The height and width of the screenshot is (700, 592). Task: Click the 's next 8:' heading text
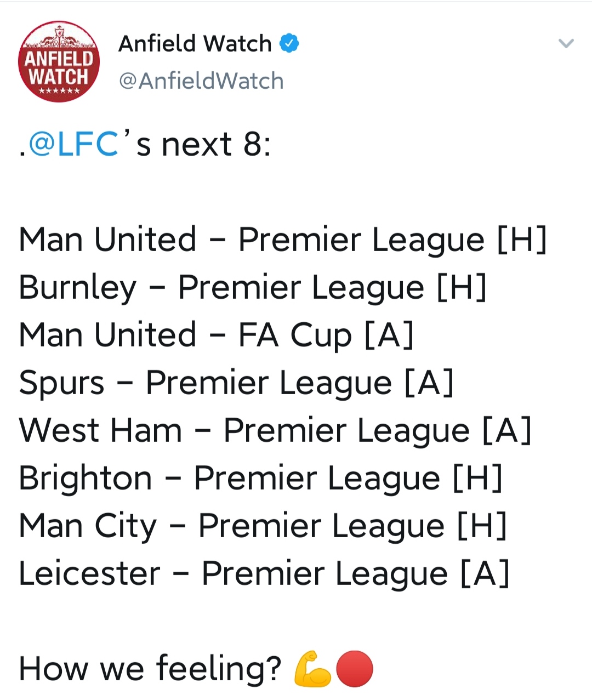203,145
